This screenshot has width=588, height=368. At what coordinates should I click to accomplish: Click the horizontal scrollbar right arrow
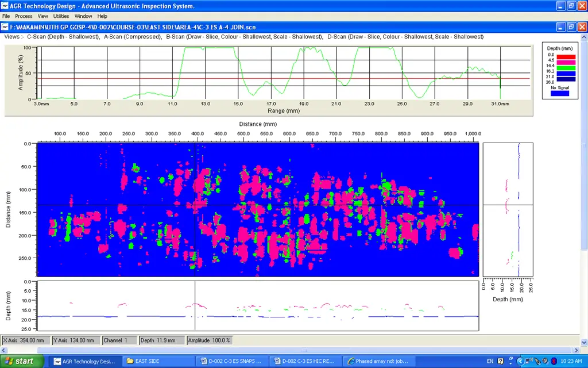577,350
